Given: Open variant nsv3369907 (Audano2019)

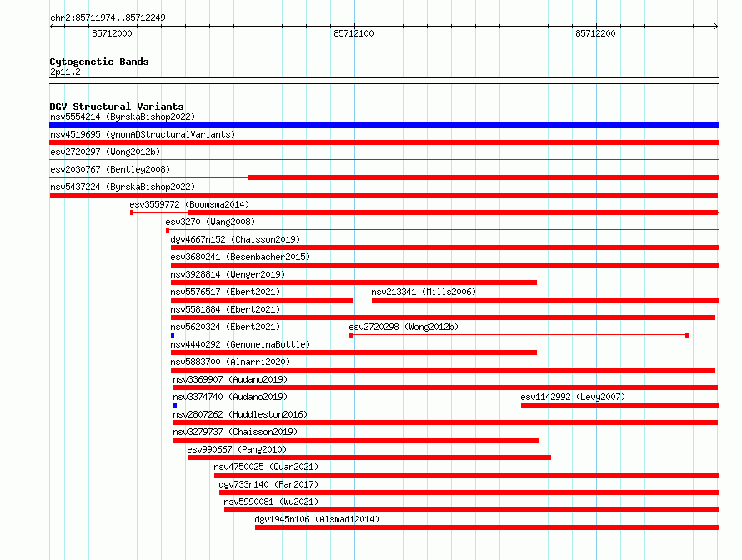Looking at the screenshot, I should point(230,379).
